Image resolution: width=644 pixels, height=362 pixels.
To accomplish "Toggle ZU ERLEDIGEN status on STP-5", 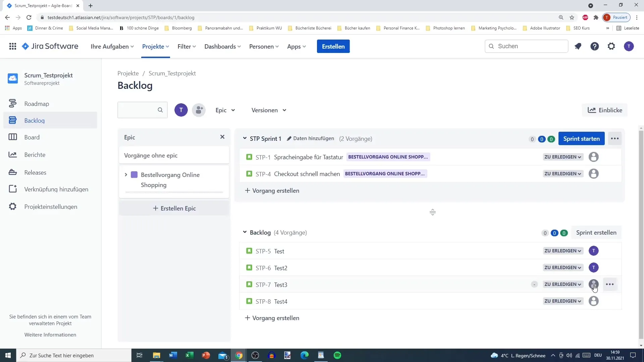I will tap(562, 251).
